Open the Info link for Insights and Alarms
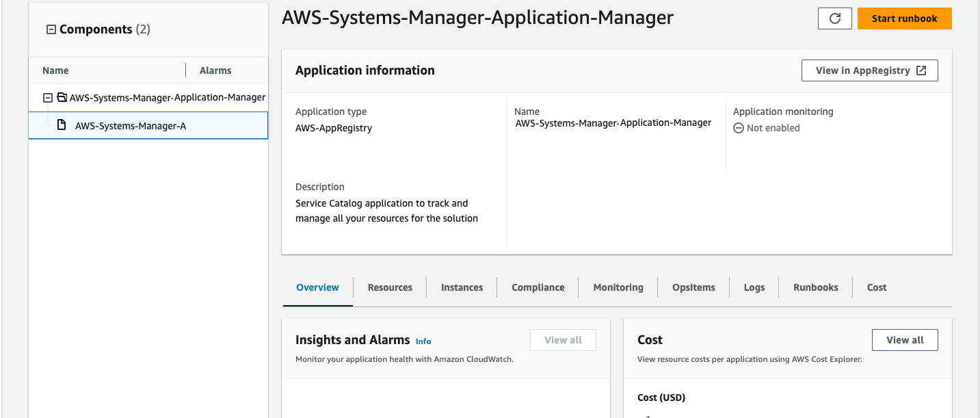Viewport: 980px width, 418px height. click(x=423, y=341)
